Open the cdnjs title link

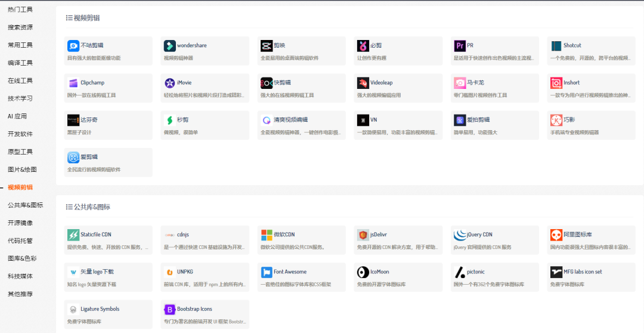coord(182,235)
